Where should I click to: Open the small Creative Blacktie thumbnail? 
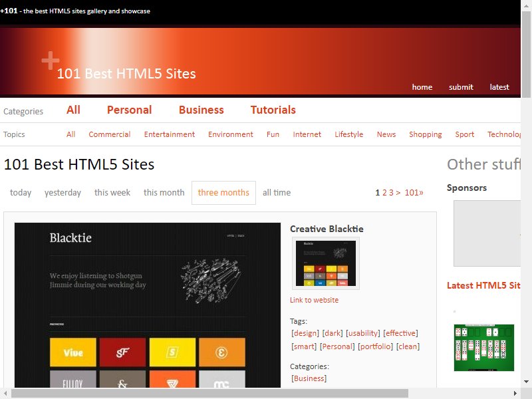(326, 263)
